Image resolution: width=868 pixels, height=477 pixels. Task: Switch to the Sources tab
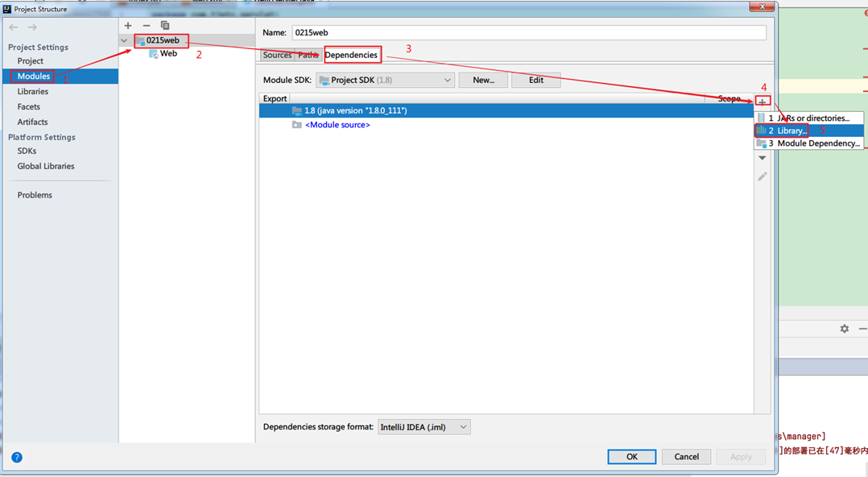point(277,55)
